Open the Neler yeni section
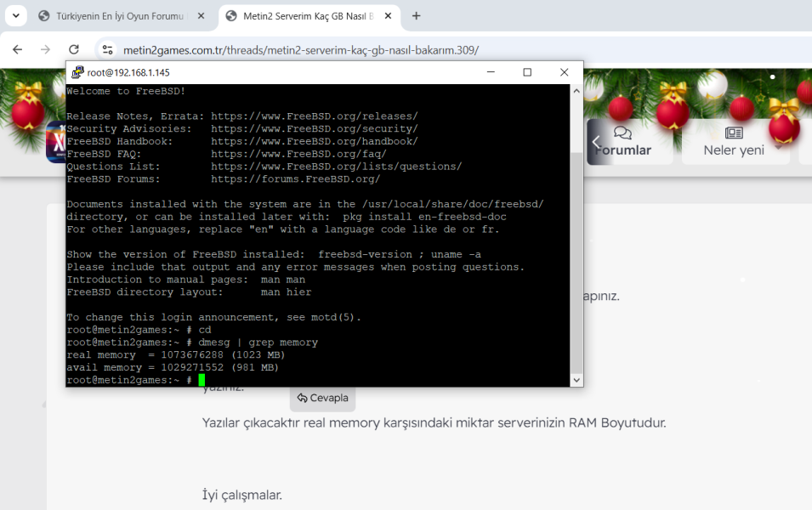This screenshot has width=812, height=510. 733,141
